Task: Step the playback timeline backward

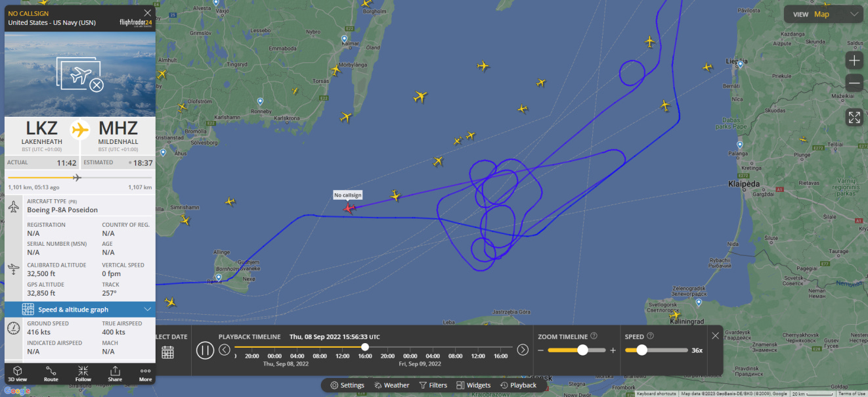Action: pyautogui.click(x=225, y=350)
